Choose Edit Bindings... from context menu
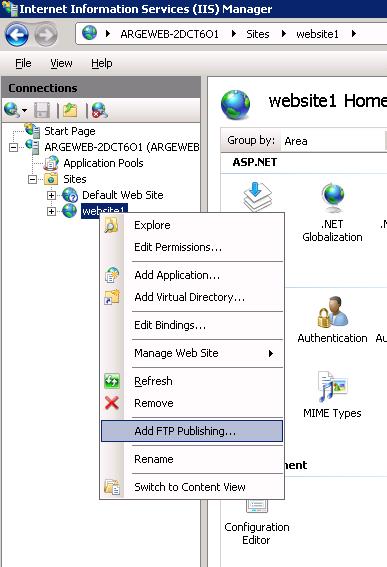 (192, 325)
